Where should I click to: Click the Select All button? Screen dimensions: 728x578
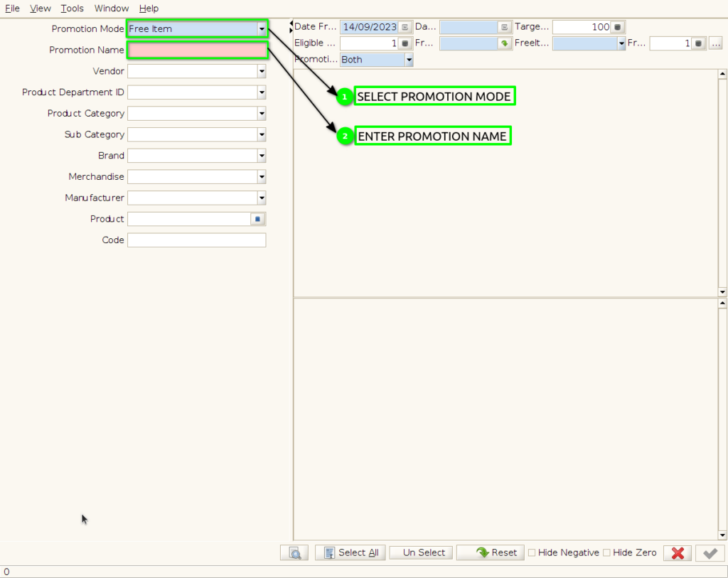[350, 553]
